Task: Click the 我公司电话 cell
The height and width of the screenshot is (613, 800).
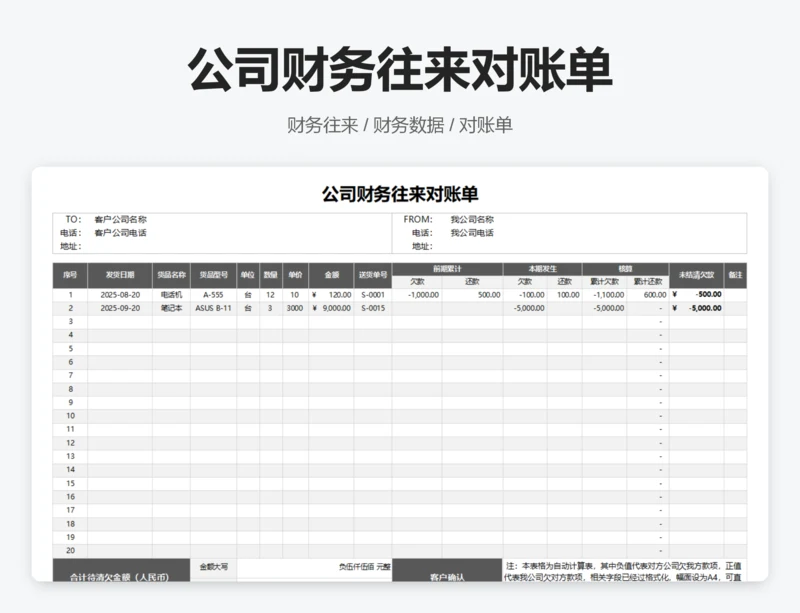Action: click(x=472, y=233)
